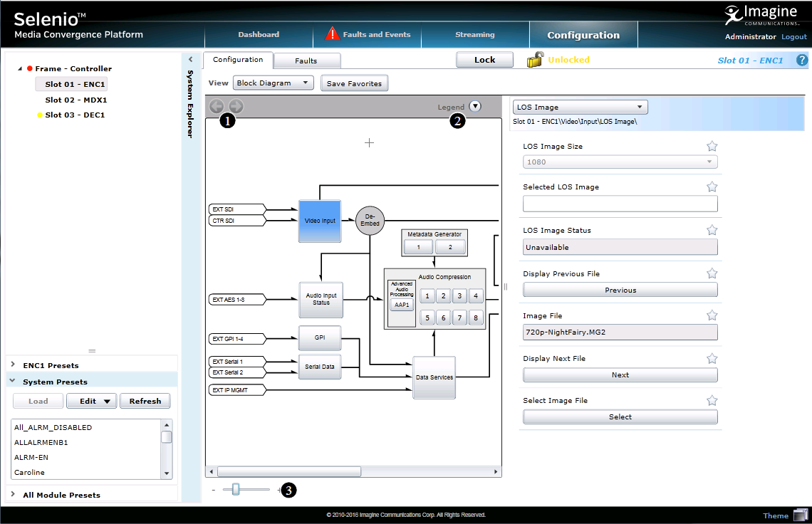Select Audio Compression channel 4
The image size is (812, 524).
coord(475,296)
